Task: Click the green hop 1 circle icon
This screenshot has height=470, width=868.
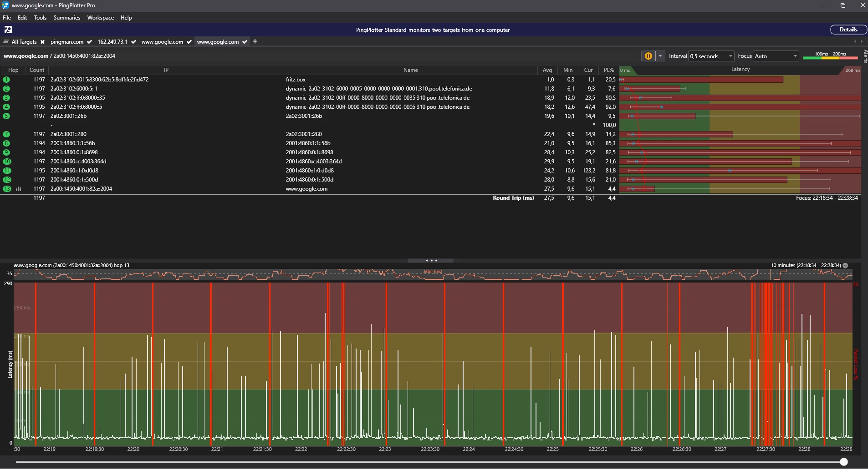Action: (6, 80)
